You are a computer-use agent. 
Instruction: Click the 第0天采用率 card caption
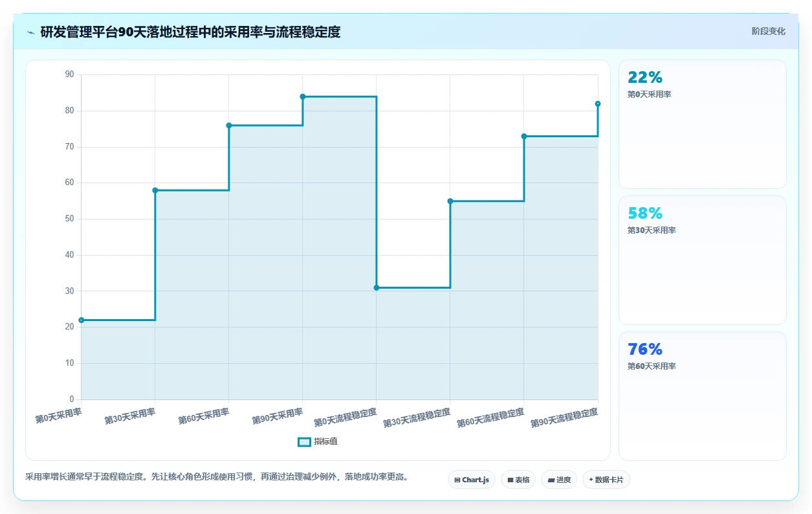[650, 95]
